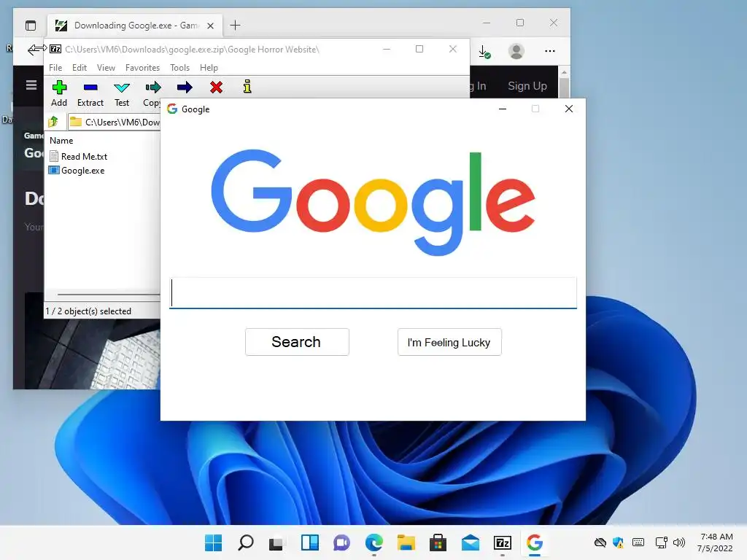Open Windows Security tray icon
The image size is (747, 560).
pos(619,542)
